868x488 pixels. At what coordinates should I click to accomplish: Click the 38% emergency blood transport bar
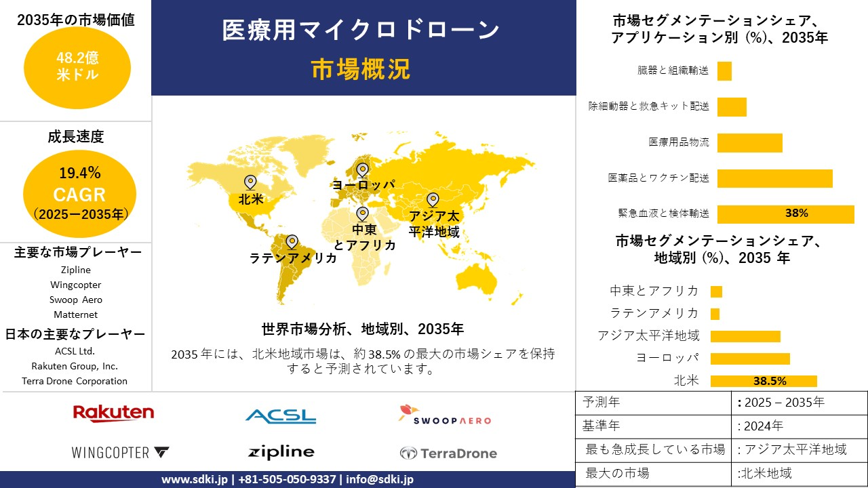point(785,213)
